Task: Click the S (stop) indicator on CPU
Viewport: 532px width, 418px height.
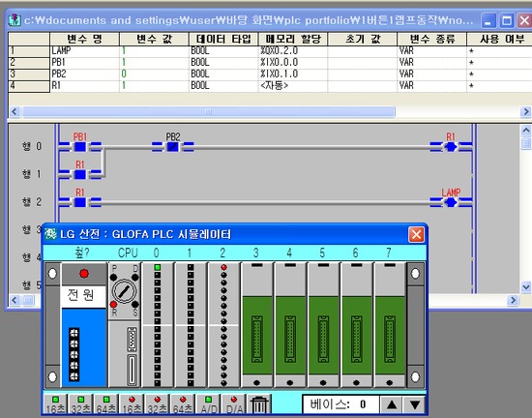Action: coord(135,304)
